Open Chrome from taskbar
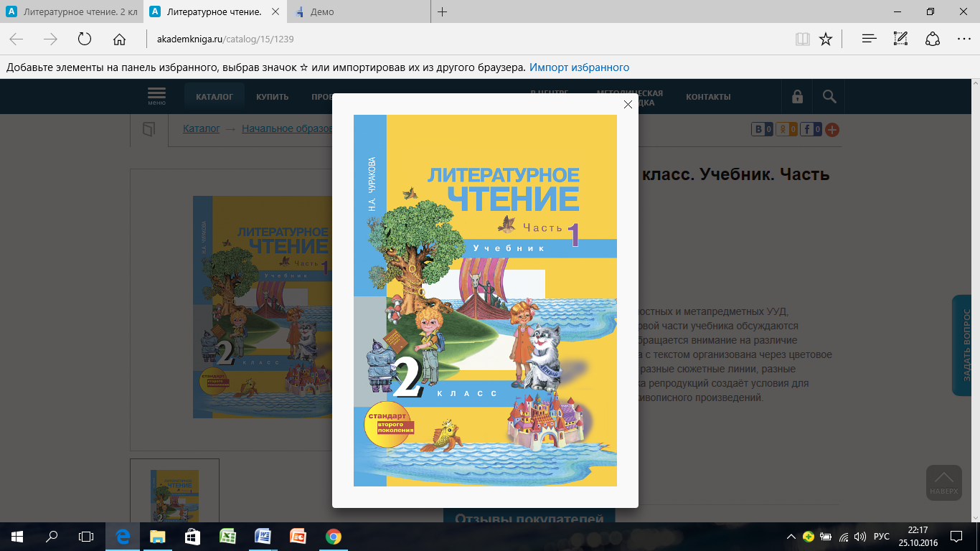 coord(333,537)
